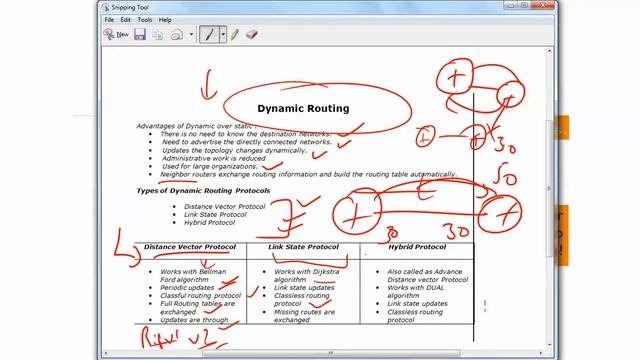The height and width of the screenshot is (360, 640).
Task: Close the Snipping Tool window
Action: pyautogui.click(x=543, y=5)
